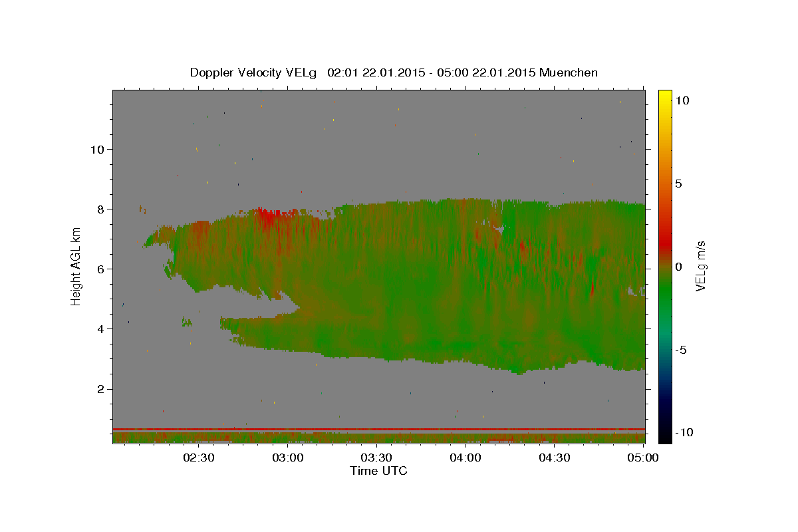Click the '04:30' time axis label

pyautogui.click(x=555, y=458)
